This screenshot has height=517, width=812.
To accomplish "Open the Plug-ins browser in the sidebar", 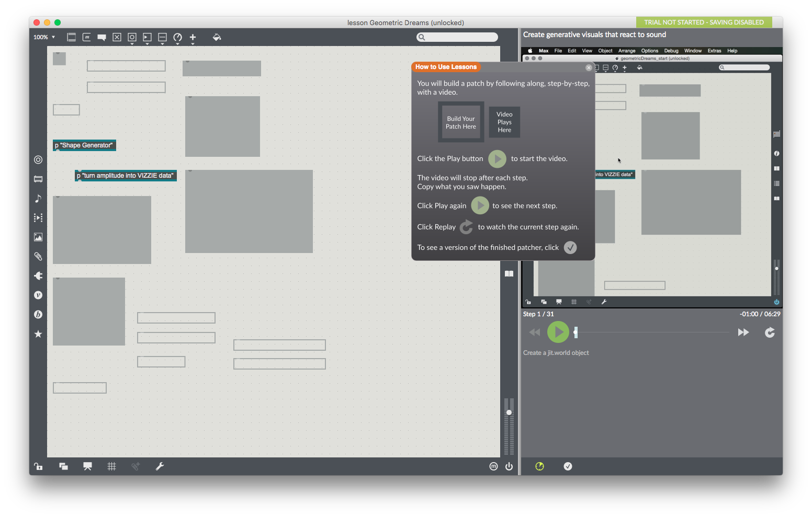I will pyautogui.click(x=38, y=276).
